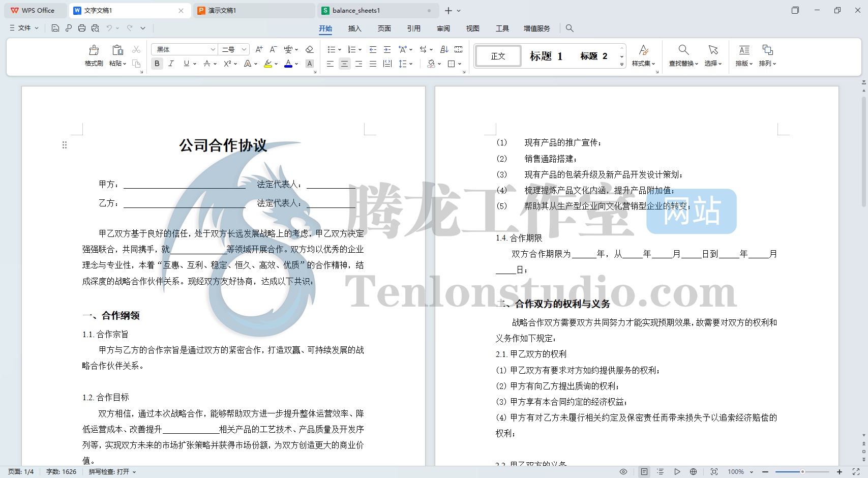Apply highlight color to text

[x=268, y=64]
